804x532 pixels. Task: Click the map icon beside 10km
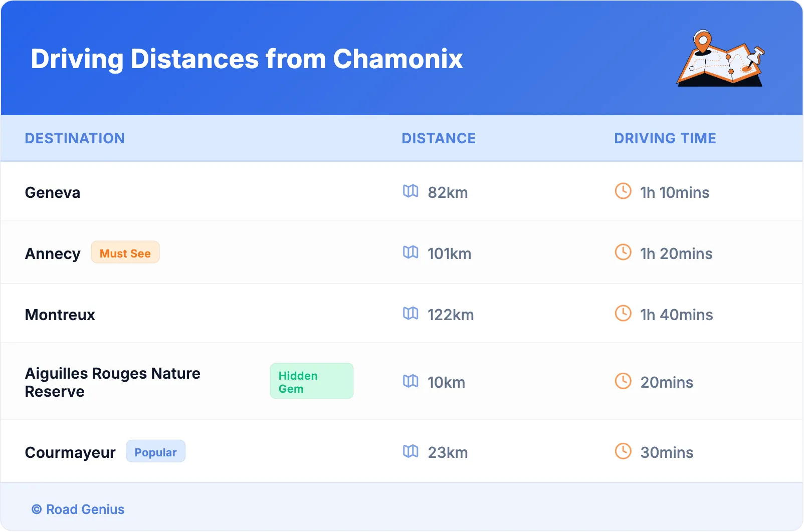click(411, 381)
